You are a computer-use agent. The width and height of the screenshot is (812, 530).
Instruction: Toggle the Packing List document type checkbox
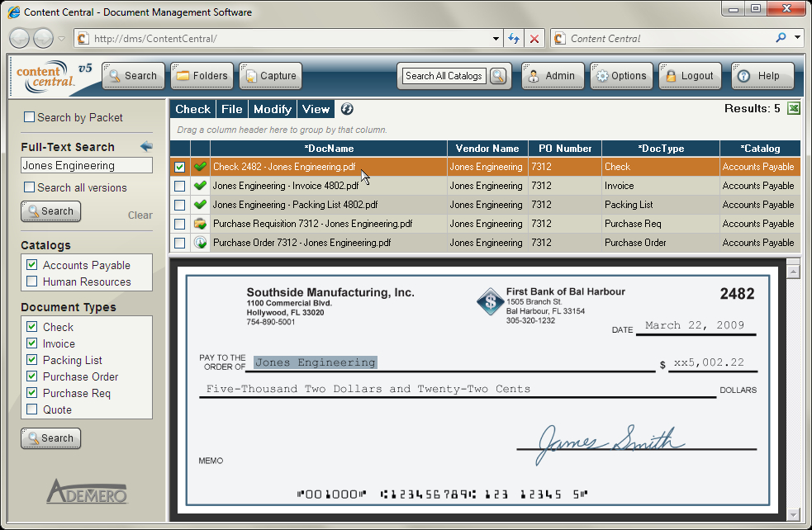(x=31, y=360)
